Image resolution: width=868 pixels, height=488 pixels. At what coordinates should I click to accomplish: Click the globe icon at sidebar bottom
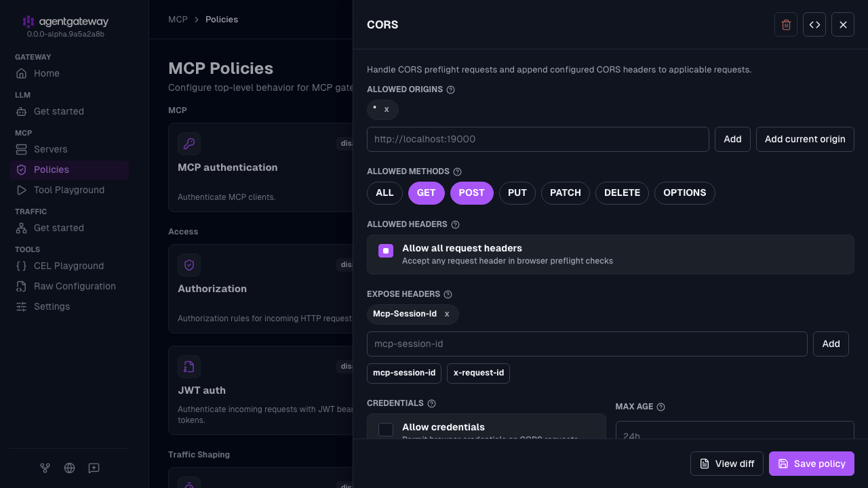point(69,468)
